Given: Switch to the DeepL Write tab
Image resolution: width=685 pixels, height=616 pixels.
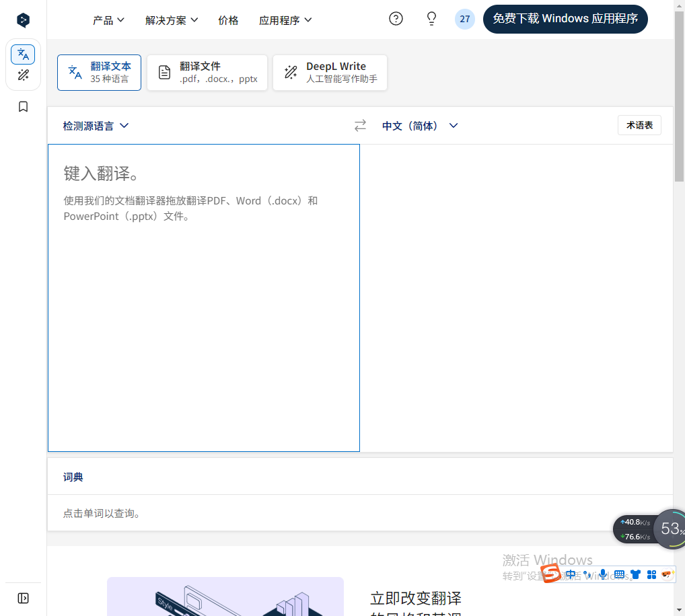Looking at the screenshot, I should coord(330,73).
